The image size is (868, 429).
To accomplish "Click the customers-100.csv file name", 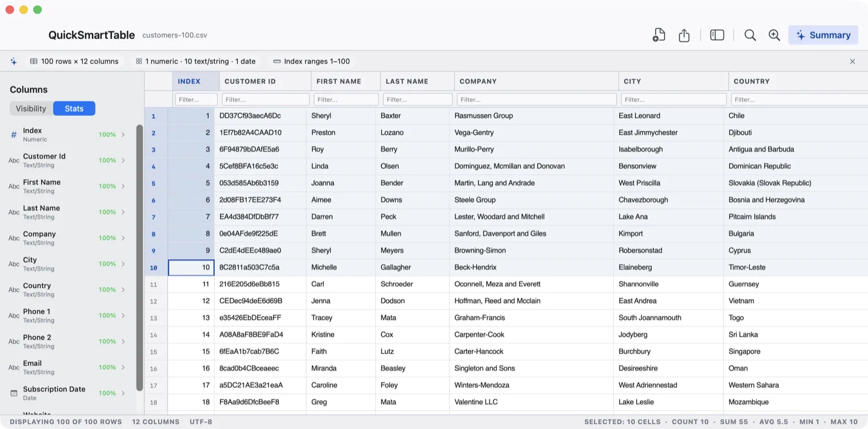I will [175, 35].
